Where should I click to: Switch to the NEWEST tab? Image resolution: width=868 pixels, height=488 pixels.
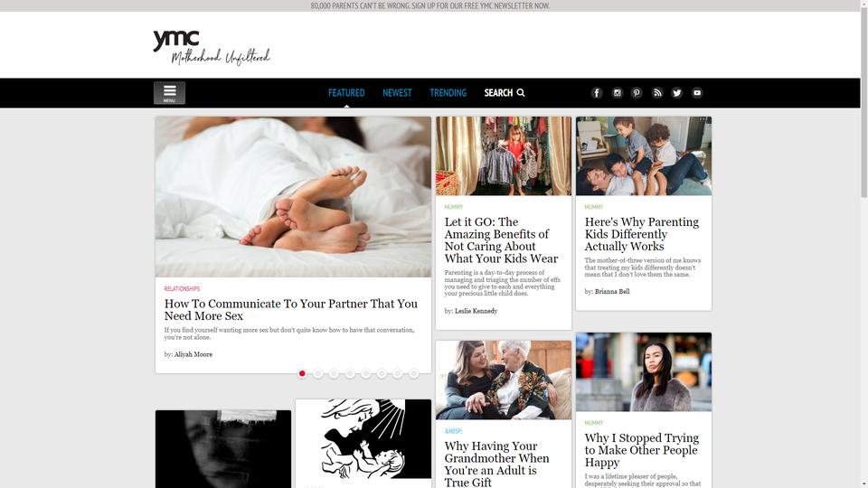point(397,93)
